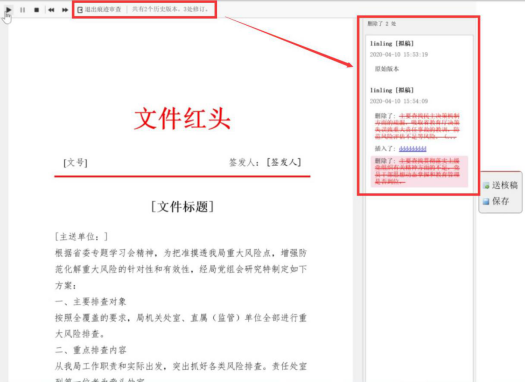
Task: Click the highlighted pink 删除了 deletion entry
Action: 419,171
